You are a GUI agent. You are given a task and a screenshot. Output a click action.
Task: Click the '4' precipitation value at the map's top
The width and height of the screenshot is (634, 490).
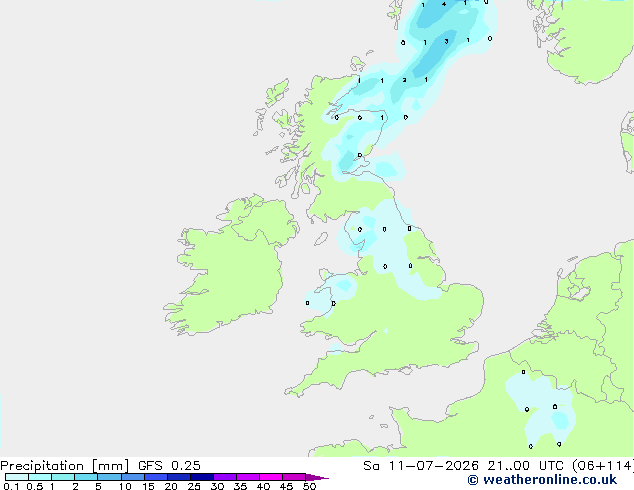[x=444, y=4]
